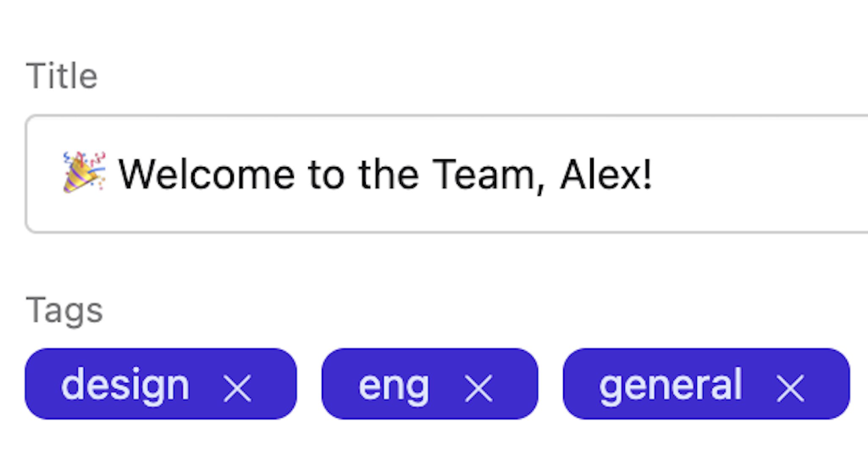
Task: Click the word "the" in title
Action: coord(388,175)
